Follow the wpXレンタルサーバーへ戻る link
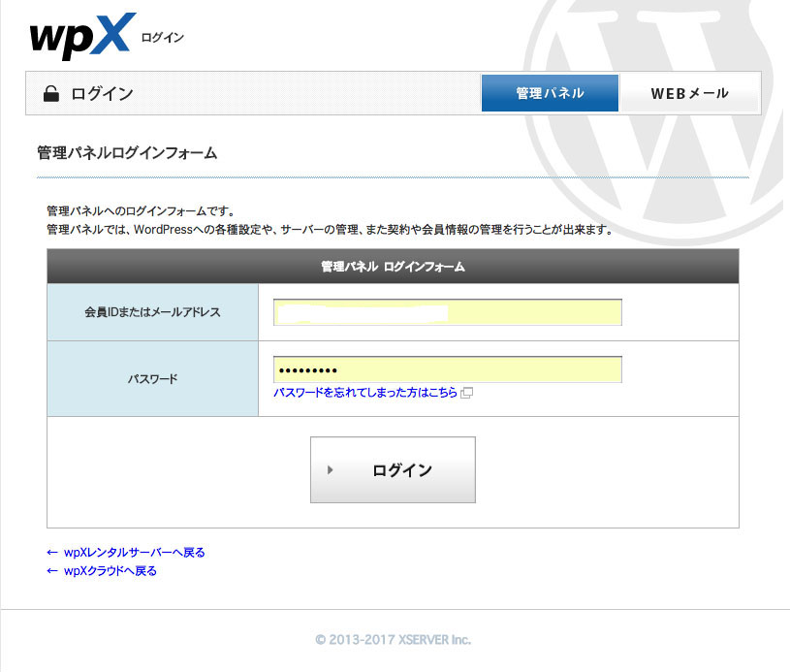The height and width of the screenshot is (672, 790). (134, 553)
